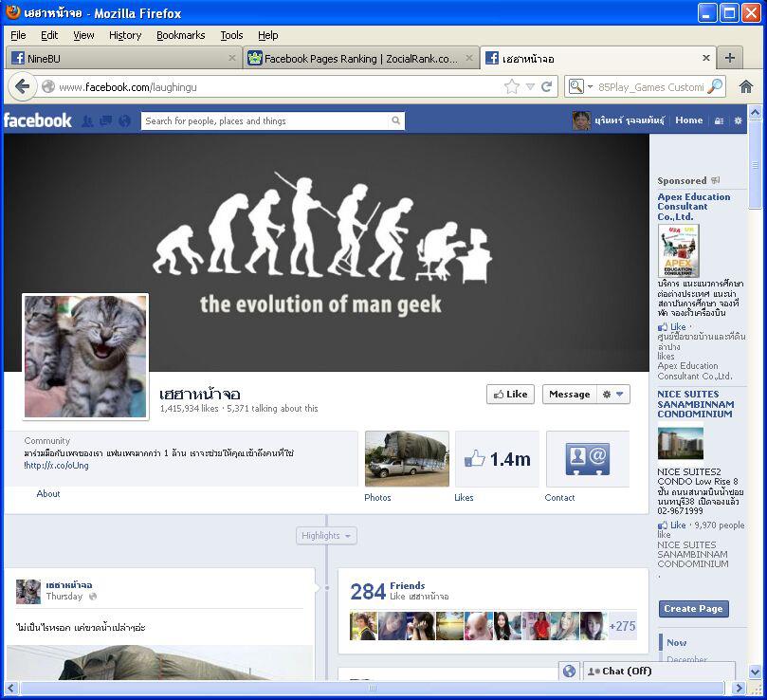Expand the Highlights dropdown

click(327, 536)
